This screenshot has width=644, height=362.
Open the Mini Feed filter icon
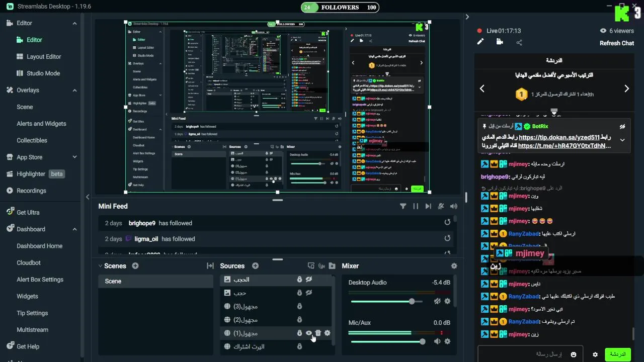[403, 206]
